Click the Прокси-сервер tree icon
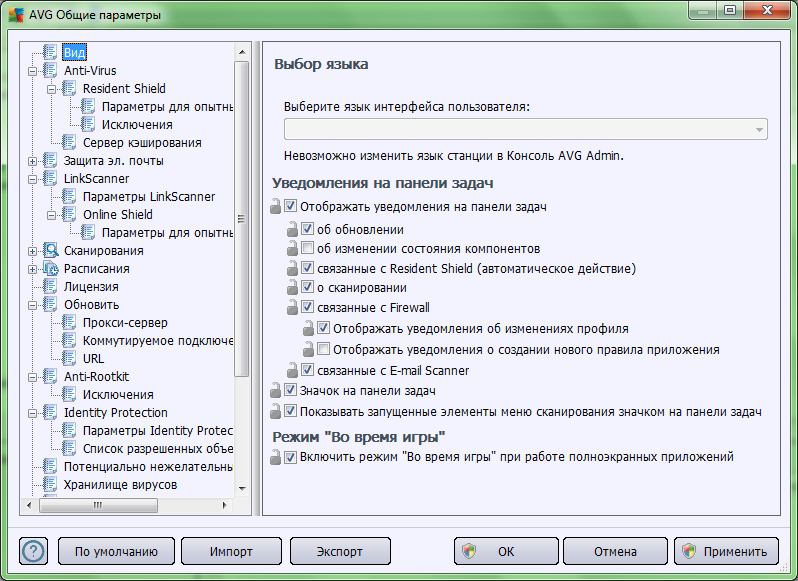798x581 pixels. pos(69,323)
